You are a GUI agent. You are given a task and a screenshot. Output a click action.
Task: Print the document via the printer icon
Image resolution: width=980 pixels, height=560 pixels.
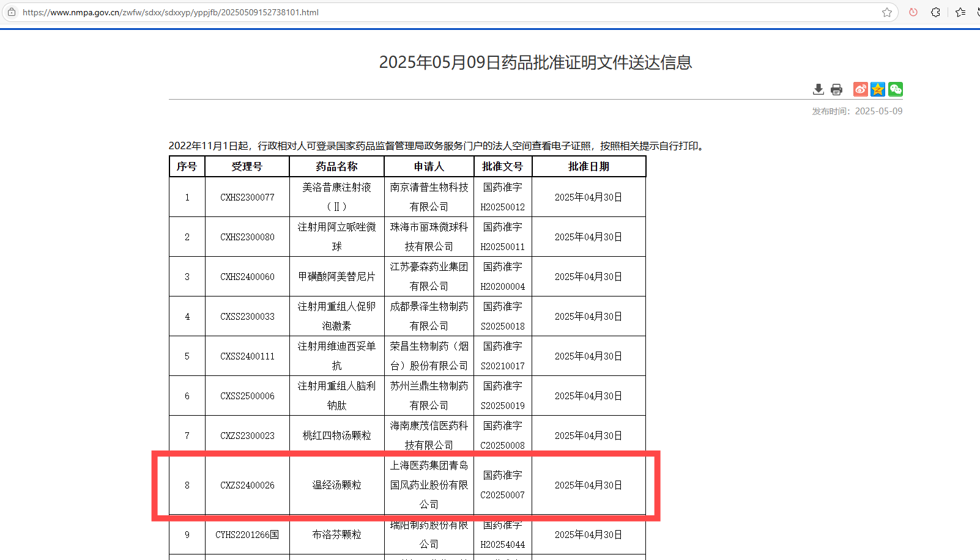[x=836, y=89]
